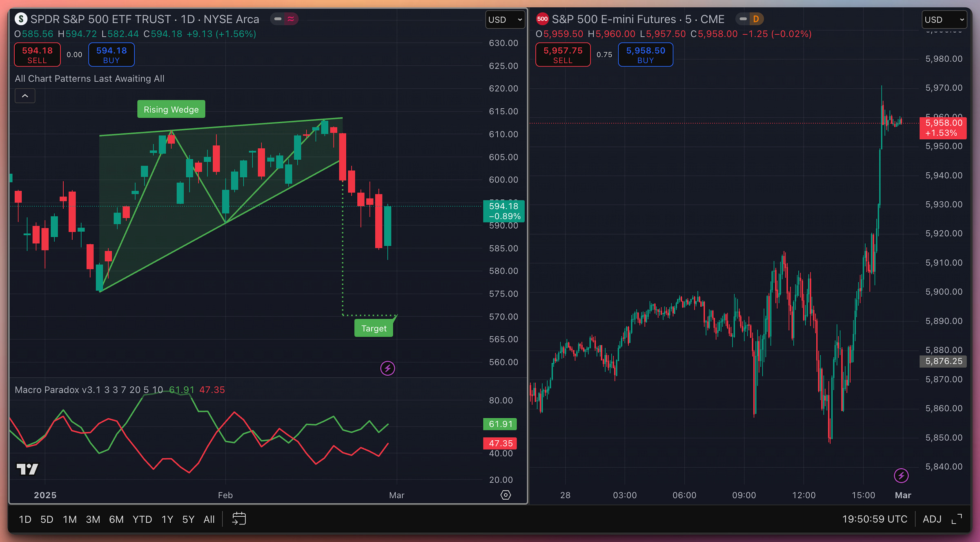Click the 594.18 price label on SPY axis

click(504, 211)
